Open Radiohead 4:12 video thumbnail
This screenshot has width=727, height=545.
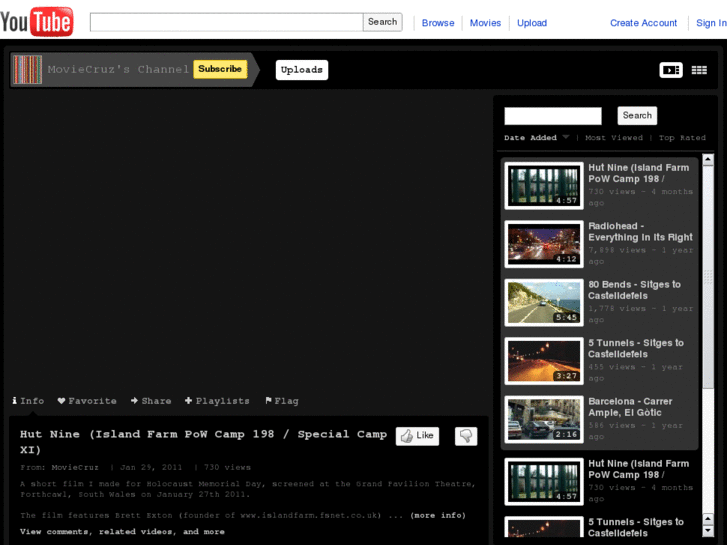544,244
